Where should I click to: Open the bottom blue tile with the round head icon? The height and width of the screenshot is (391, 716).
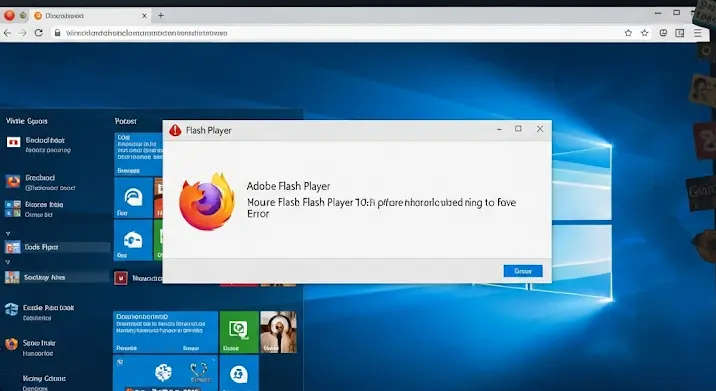tap(239, 374)
